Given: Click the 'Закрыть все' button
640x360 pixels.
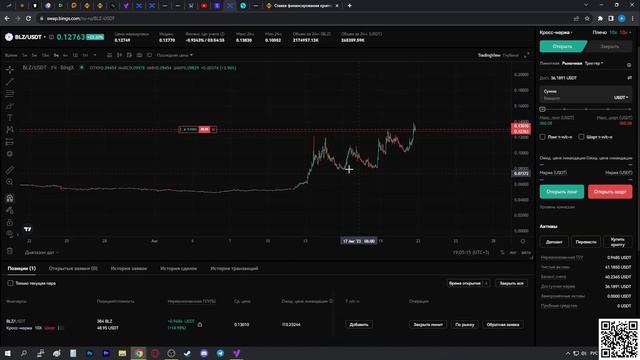Looking at the screenshot, I should 511,283.
